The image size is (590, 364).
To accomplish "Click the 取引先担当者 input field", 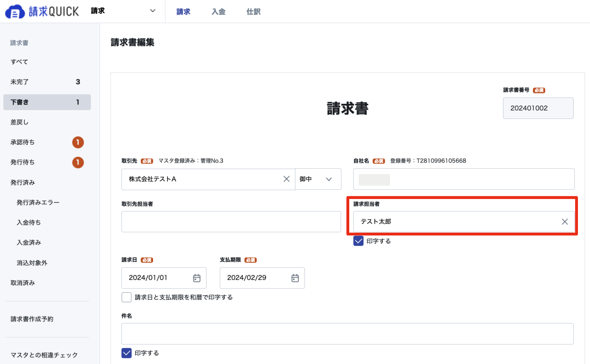I will click(231, 222).
